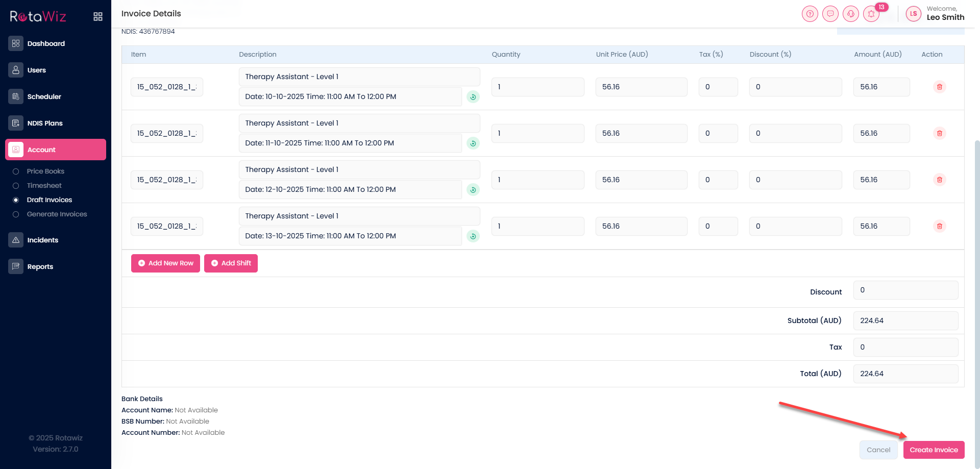Select Generate Invoices submenu option
This screenshot has height=469, width=980.
pos(57,214)
